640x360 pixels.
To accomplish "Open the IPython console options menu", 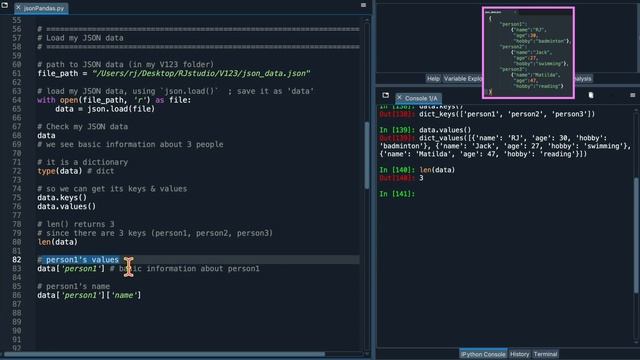I will tap(632, 95).
